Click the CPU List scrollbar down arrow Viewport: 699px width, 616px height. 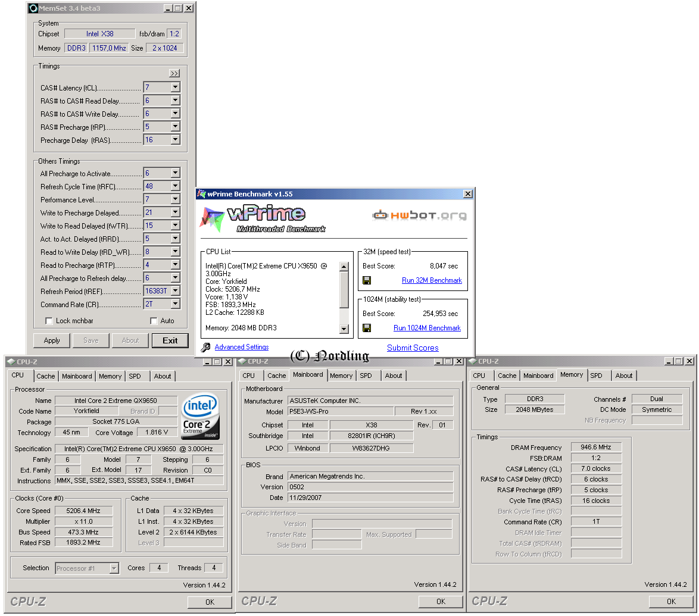point(344,329)
